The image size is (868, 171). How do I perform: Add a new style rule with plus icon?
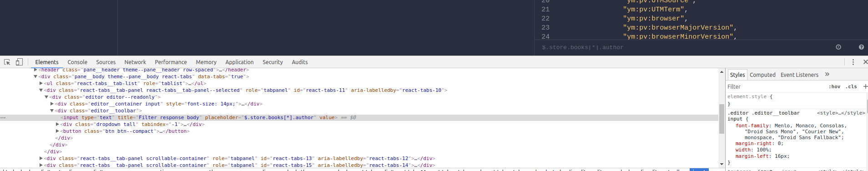pyautogui.click(x=865, y=86)
